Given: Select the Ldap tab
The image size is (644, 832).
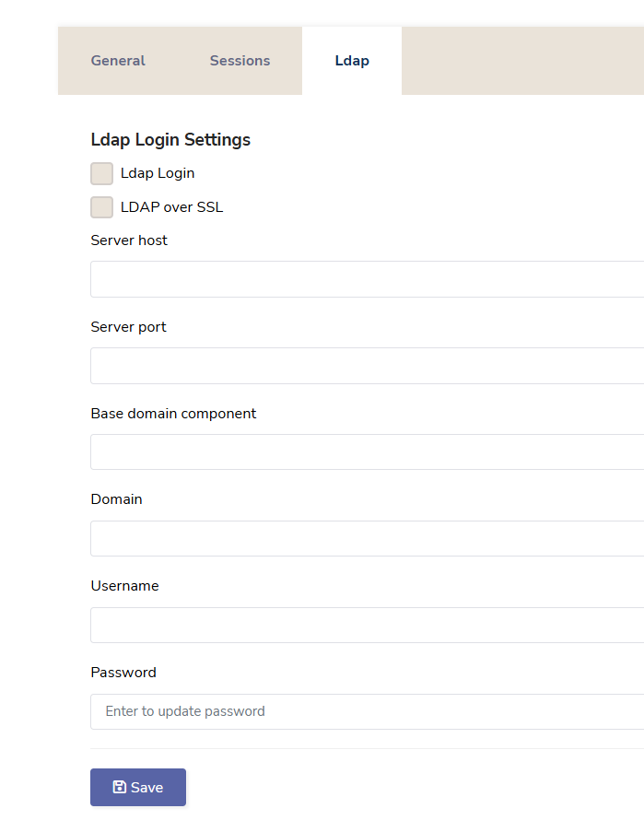Looking at the screenshot, I should click(352, 61).
